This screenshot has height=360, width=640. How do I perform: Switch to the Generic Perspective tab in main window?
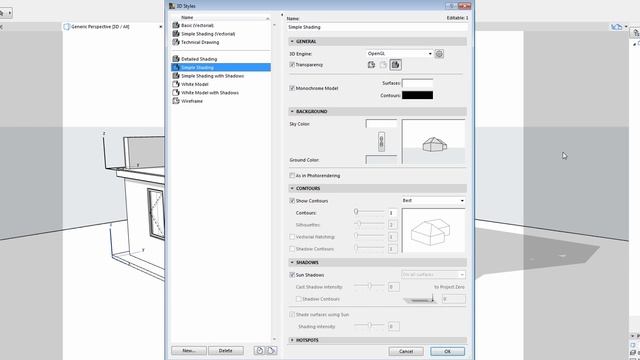tap(100, 27)
